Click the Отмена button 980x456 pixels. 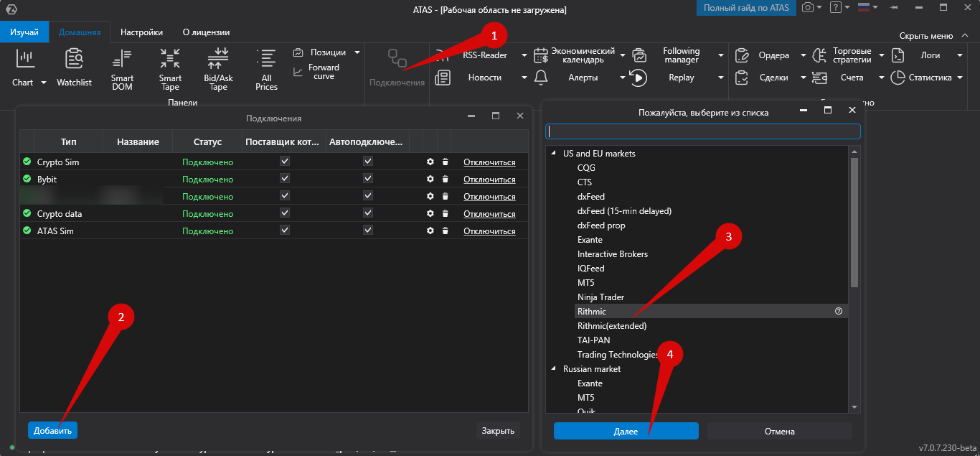780,431
